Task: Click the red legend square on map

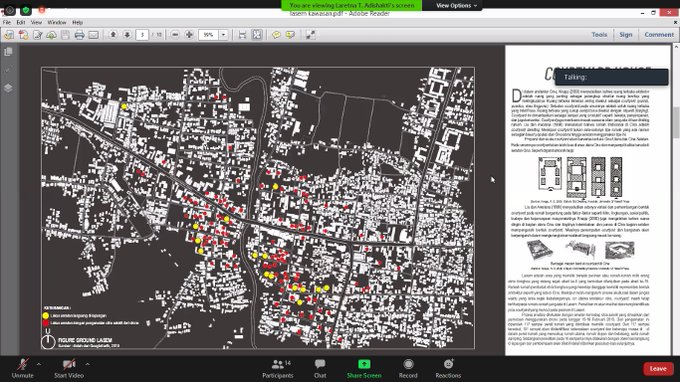Action: (46, 323)
